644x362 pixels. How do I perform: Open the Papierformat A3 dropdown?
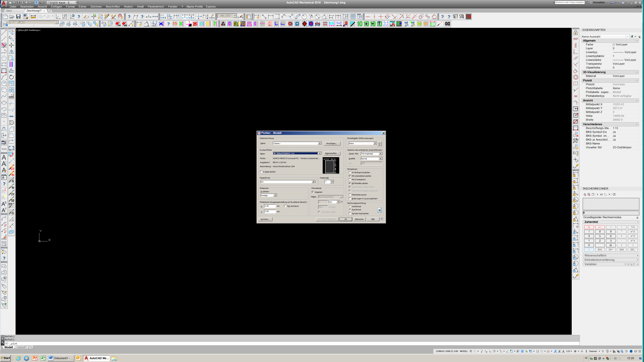click(x=313, y=182)
